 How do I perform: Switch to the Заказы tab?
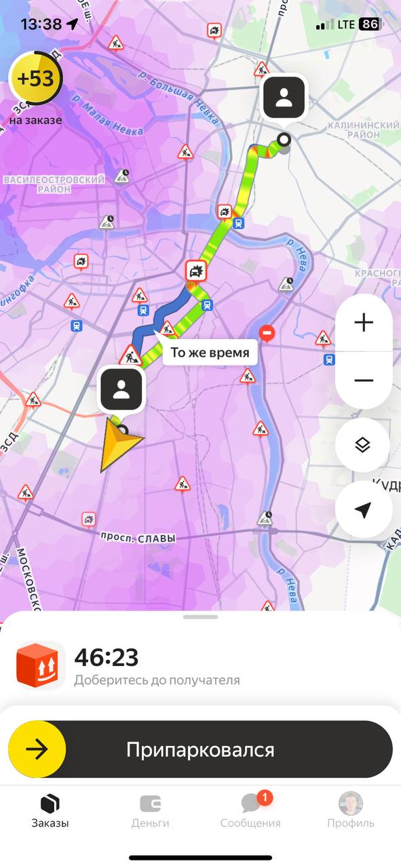tap(50, 810)
